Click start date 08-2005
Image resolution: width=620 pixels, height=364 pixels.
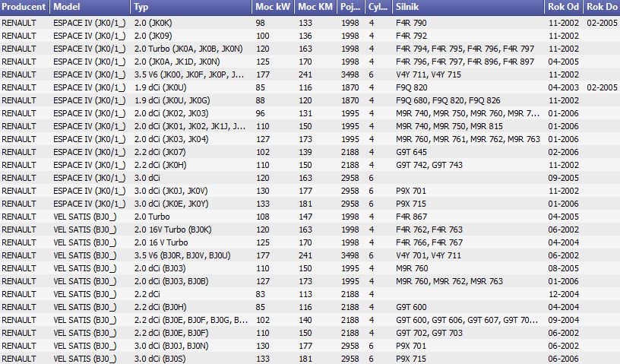564,268
